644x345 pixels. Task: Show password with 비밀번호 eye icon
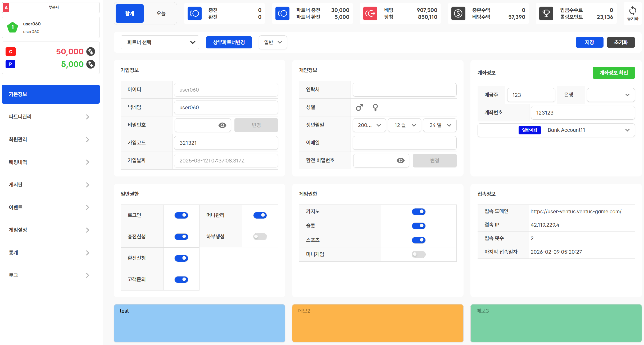[x=222, y=125]
